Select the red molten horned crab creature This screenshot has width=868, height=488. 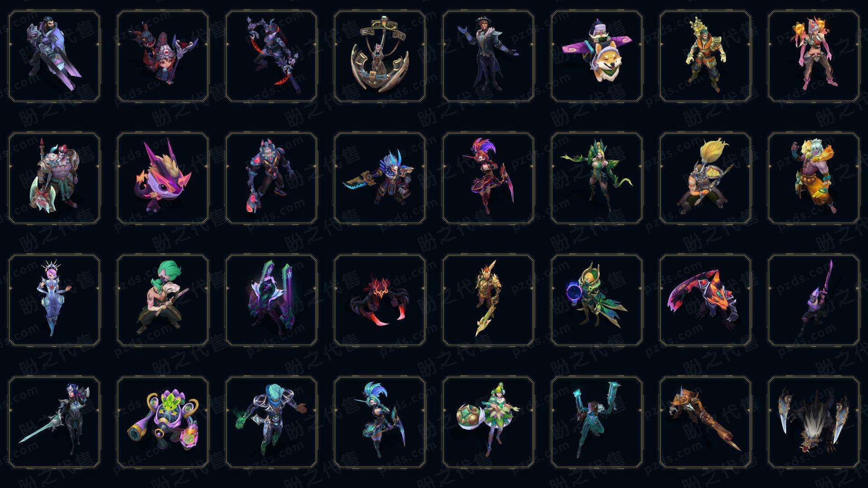coord(380,300)
